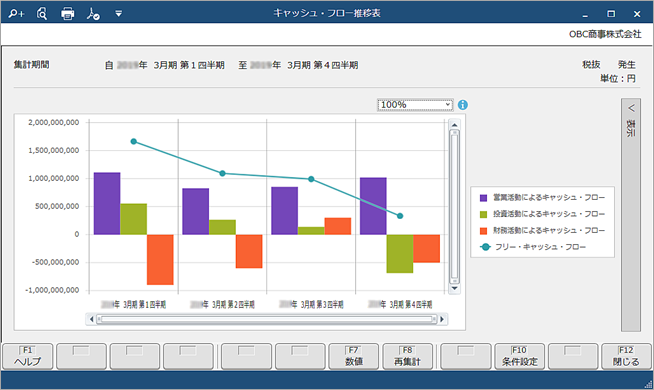Screen dimensions: 654x390
Task: Click the 2,000,000,000 axis value
Action: tap(54, 122)
